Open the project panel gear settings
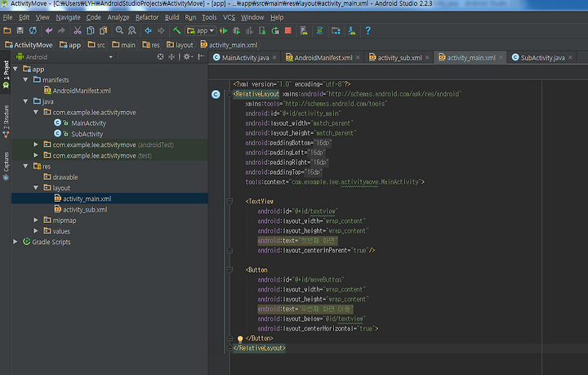588x375 pixels. 188,57
